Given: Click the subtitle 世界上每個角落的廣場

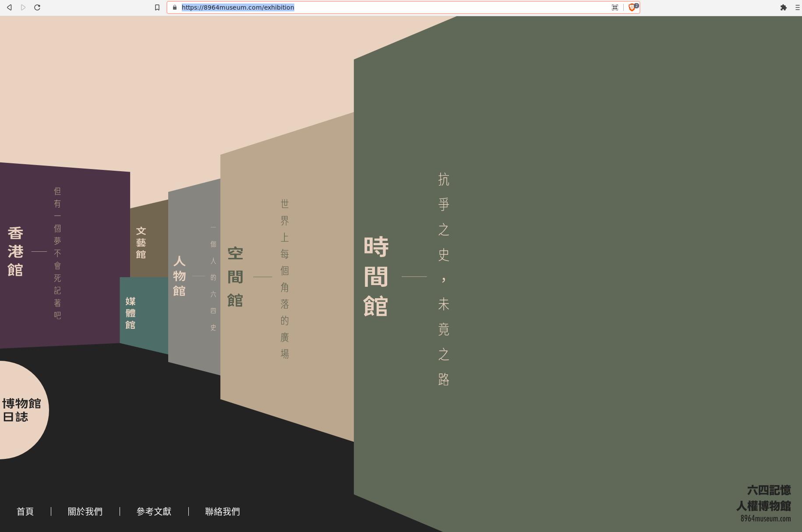Looking at the screenshot, I should 285,279.
